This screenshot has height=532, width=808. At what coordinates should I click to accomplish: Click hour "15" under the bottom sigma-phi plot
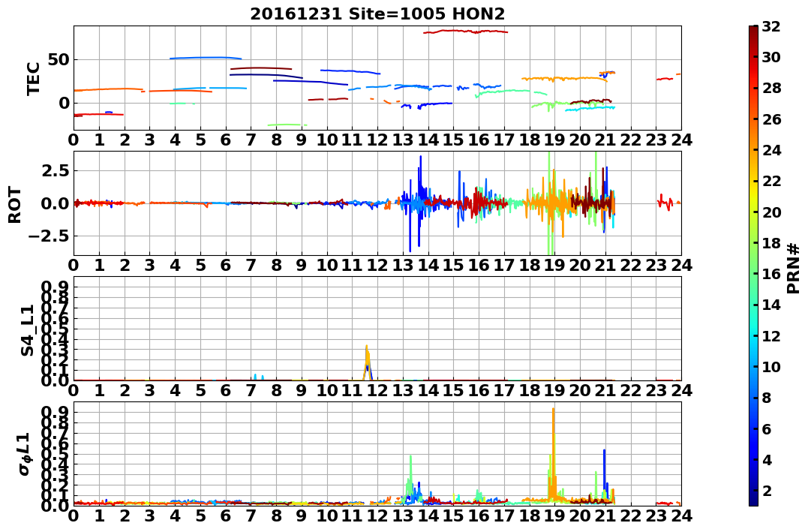(453, 515)
